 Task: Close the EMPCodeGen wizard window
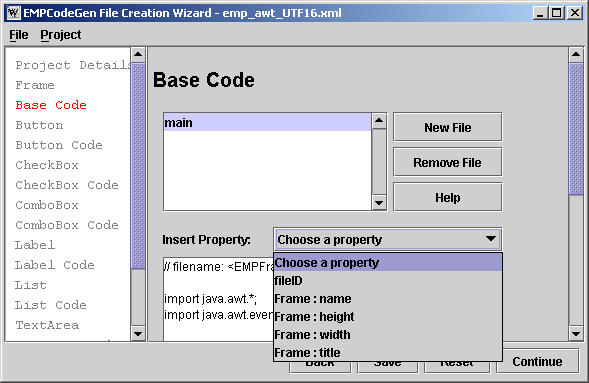point(575,13)
